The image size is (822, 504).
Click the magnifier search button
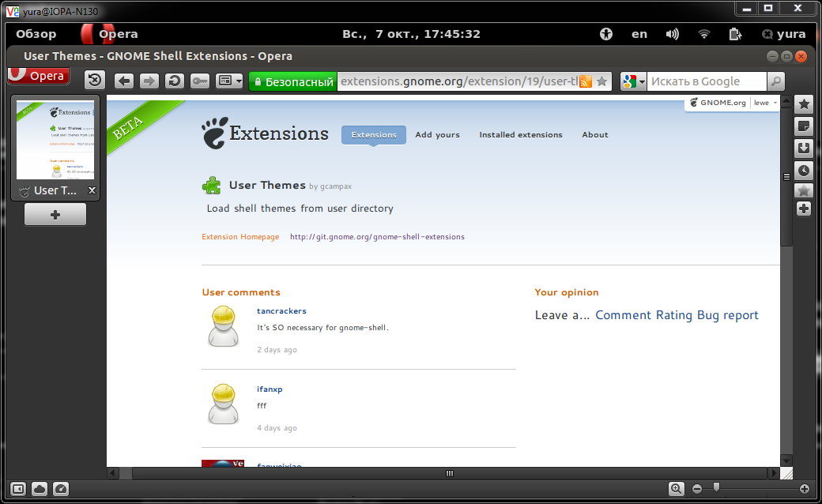point(776,81)
